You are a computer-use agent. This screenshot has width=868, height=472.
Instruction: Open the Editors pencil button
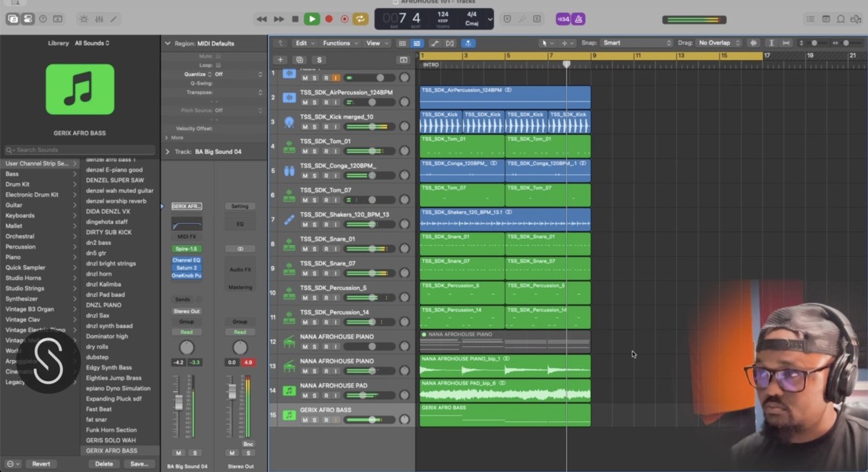point(114,19)
